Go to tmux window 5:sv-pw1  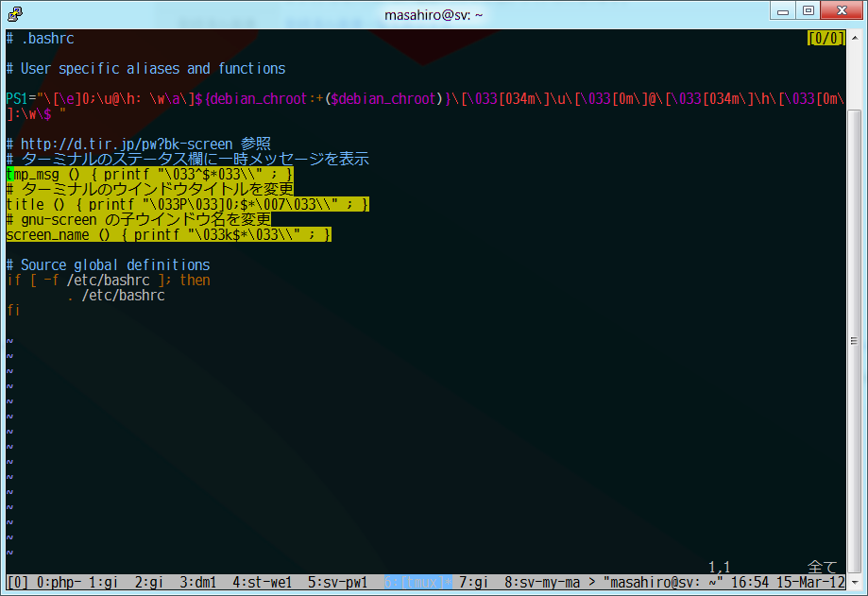click(x=338, y=582)
